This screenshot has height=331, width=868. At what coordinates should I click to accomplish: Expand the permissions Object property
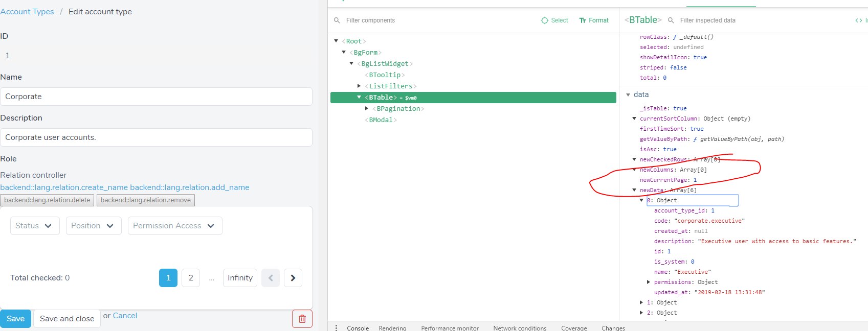pos(649,282)
